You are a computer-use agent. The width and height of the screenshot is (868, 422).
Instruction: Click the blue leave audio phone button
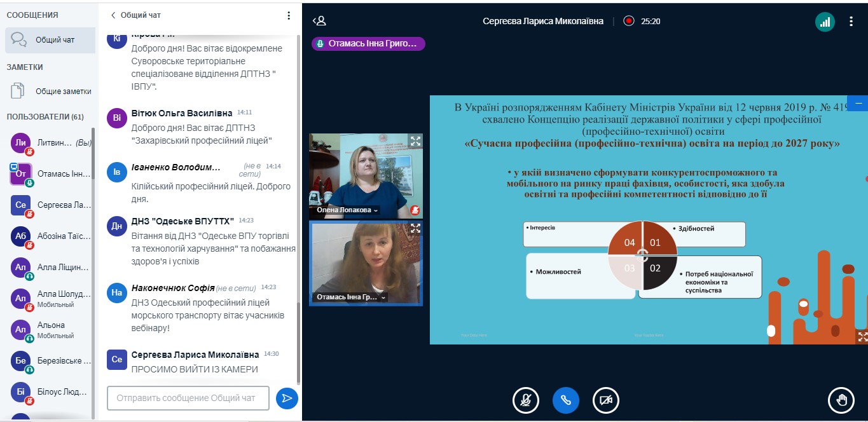coord(565,400)
